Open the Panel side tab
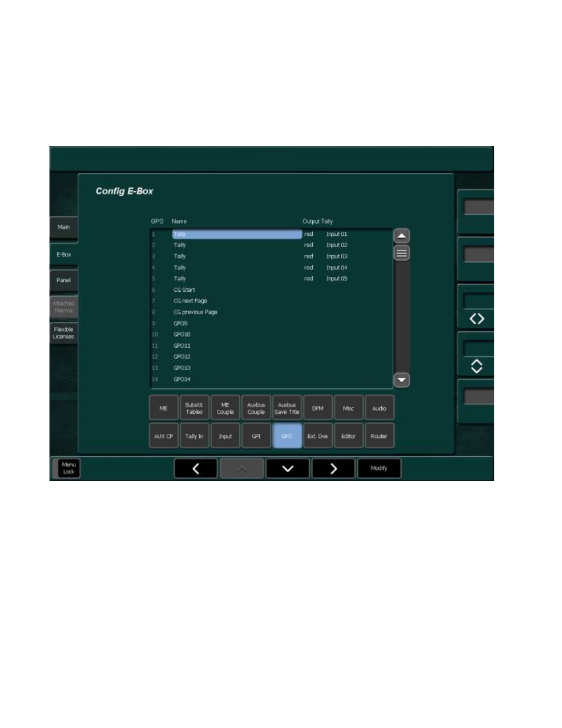 click(x=64, y=280)
